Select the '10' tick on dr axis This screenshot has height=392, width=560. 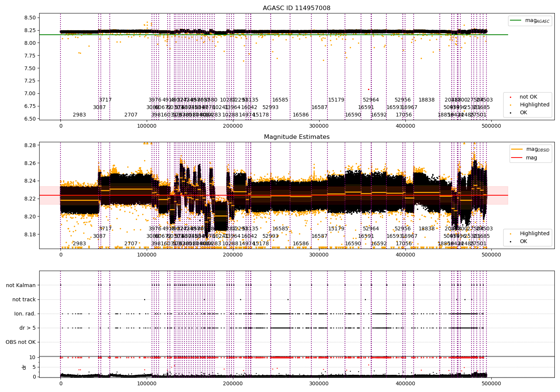[32, 358]
